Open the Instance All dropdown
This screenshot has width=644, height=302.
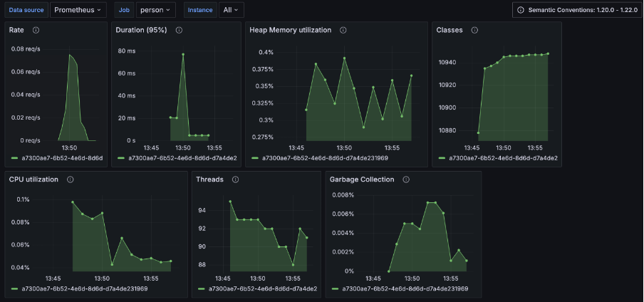pos(231,10)
